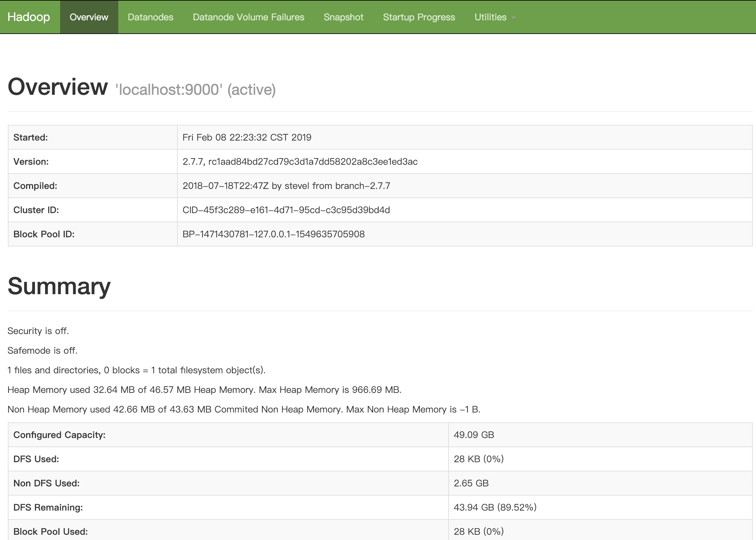
Task: Click the Summary section heading
Action: coord(59,286)
